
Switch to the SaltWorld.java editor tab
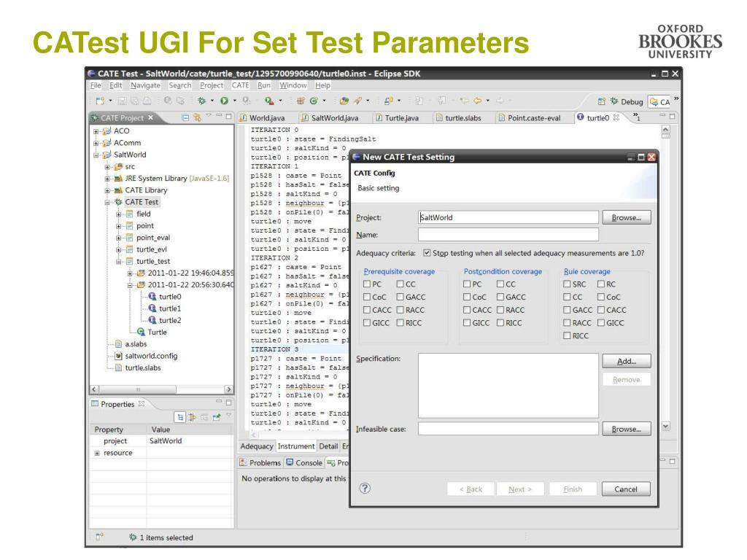[329, 118]
